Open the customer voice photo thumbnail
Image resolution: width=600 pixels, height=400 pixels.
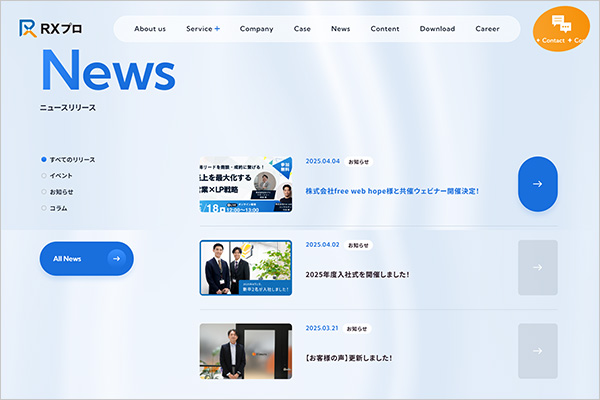pyautogui.click(x=246, y=351)
